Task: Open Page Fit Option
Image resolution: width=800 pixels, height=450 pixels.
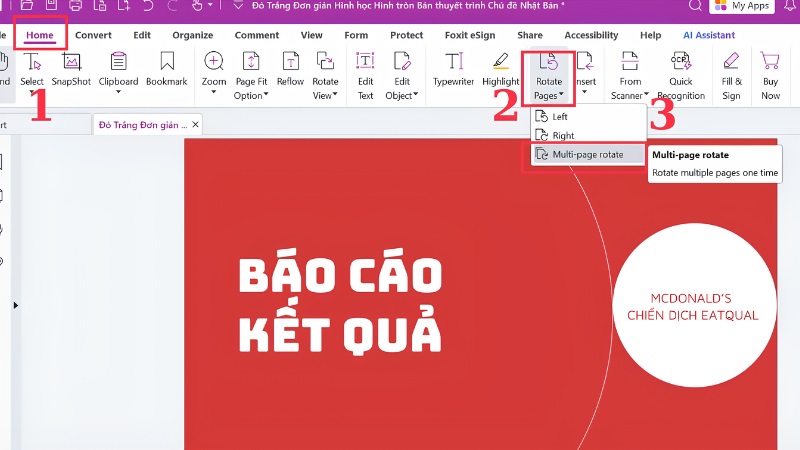Action: pyautogui.click(x=251, y=75)
